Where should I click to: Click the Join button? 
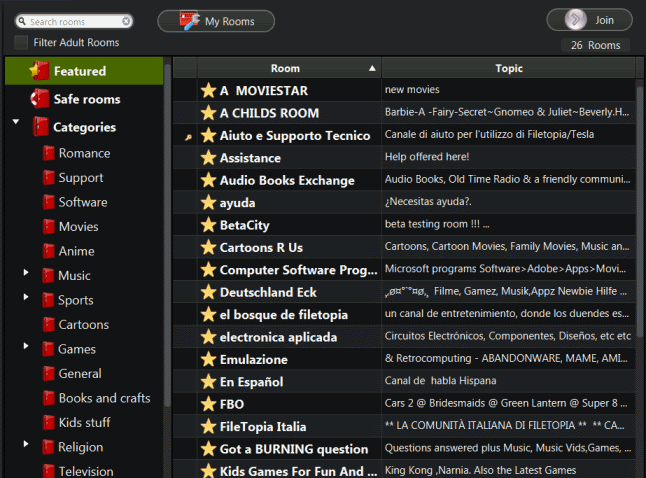[589, 20]
